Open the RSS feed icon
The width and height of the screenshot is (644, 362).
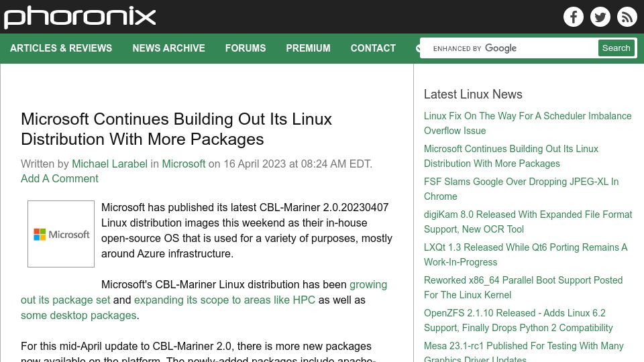tap(627, 17)
